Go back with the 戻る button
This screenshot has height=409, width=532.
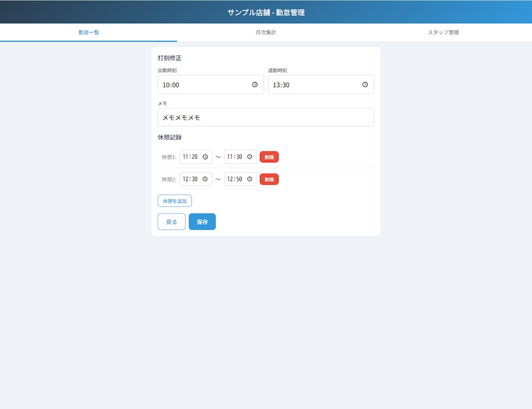click(172, 222)
